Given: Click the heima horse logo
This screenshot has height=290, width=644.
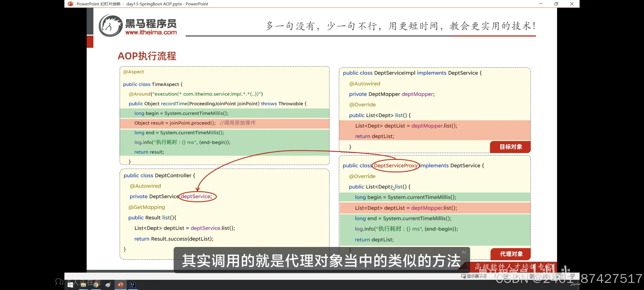Looking at the screenshot, I should pyautogui.click(x=110, y=26).
